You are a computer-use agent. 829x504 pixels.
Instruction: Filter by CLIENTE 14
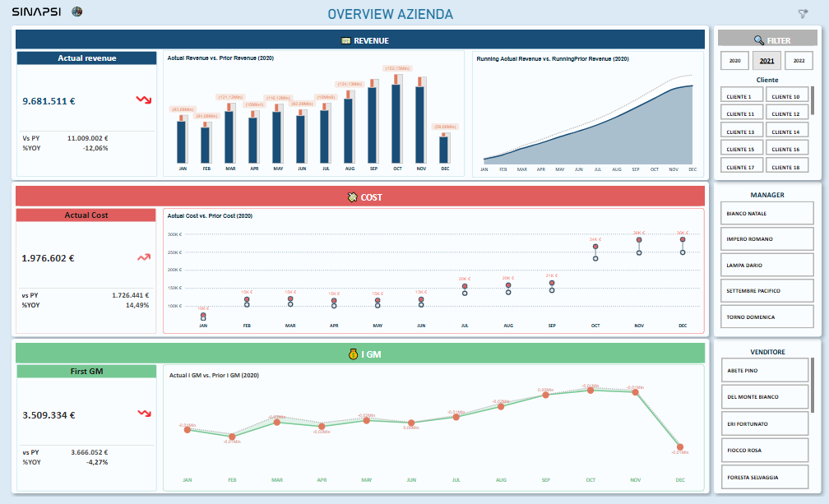pyautogui.click(x=786, y=132)
